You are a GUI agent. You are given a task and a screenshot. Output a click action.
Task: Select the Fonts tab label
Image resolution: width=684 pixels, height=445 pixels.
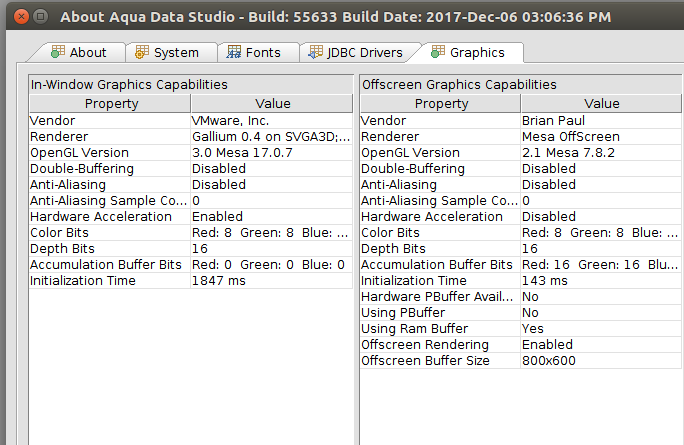263,53
